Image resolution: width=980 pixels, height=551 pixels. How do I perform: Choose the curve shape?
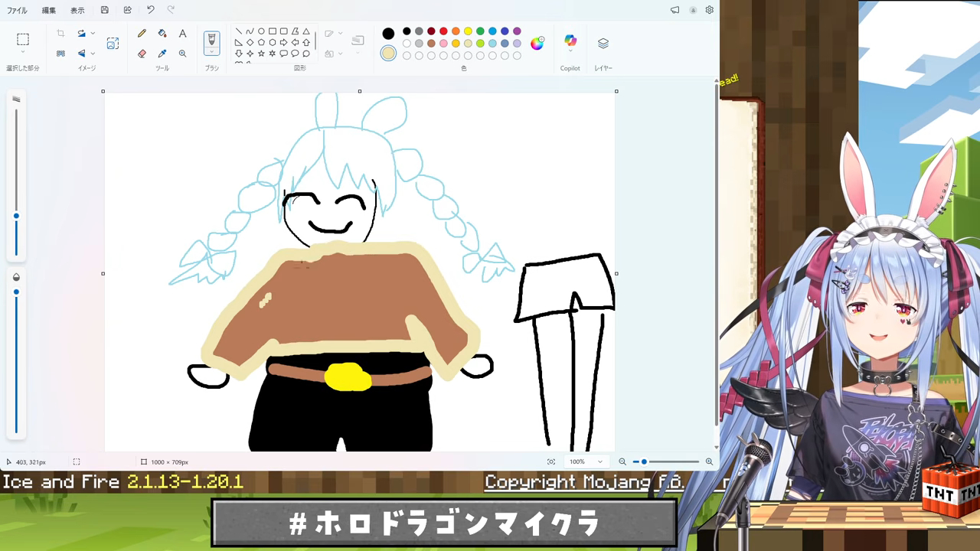(x=250, y=31)
